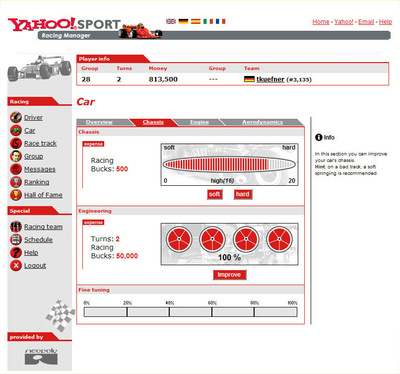
Task: Open the Race track icon
Action: [16, 143]
